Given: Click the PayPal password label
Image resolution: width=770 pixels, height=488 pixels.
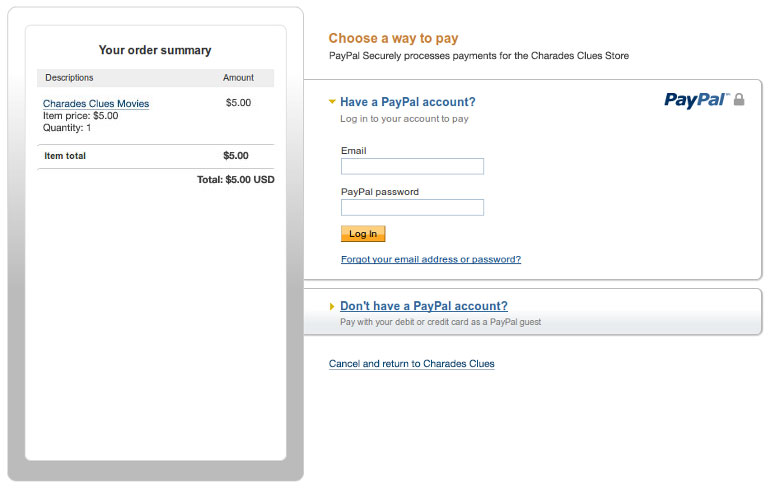Looking at the screenshot, I should point(380,192).
